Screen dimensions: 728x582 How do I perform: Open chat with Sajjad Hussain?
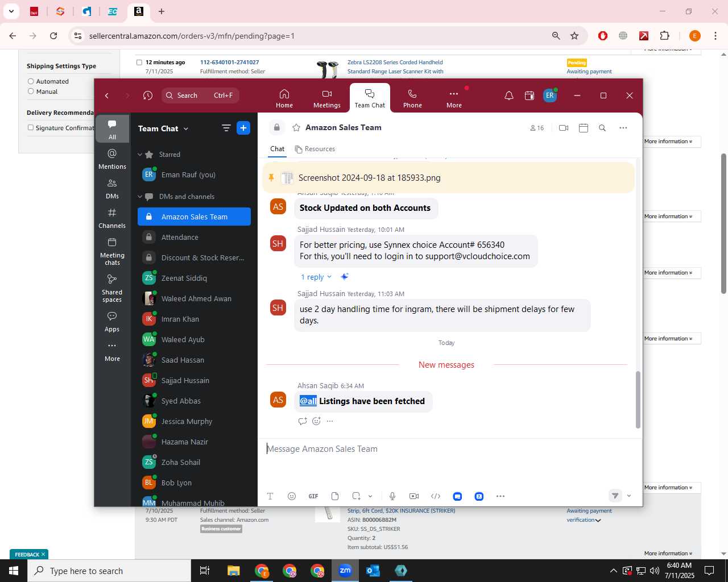[194, 380]
